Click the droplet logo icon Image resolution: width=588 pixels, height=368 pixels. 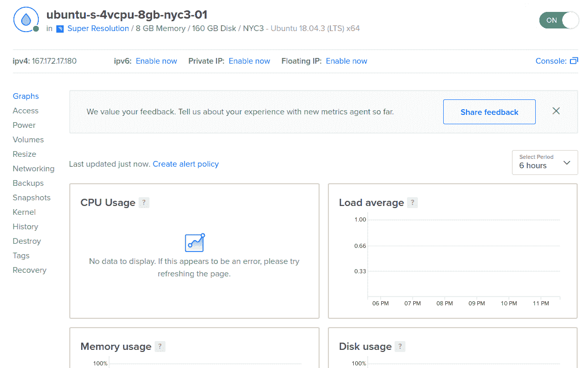(x=26, y=20)
